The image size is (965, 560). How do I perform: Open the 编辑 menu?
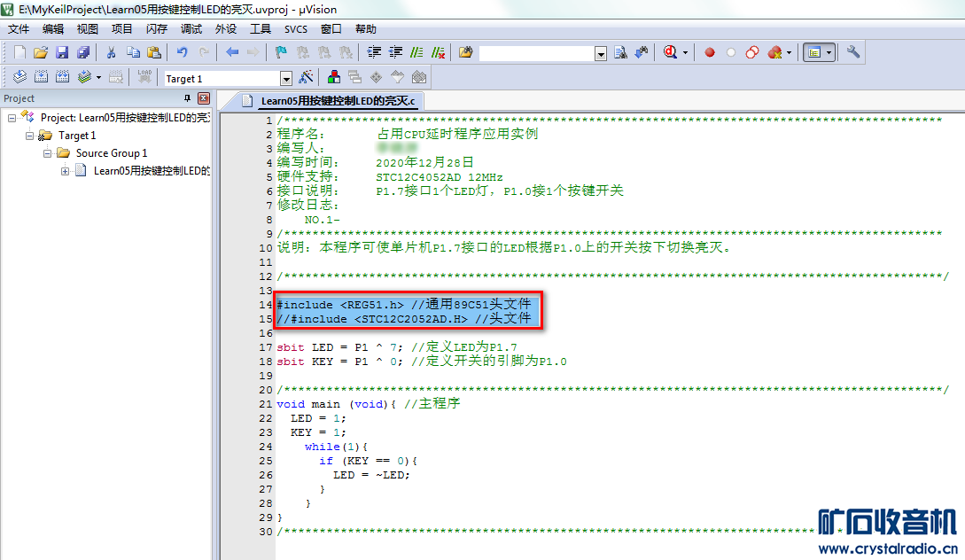click(53, 29)
